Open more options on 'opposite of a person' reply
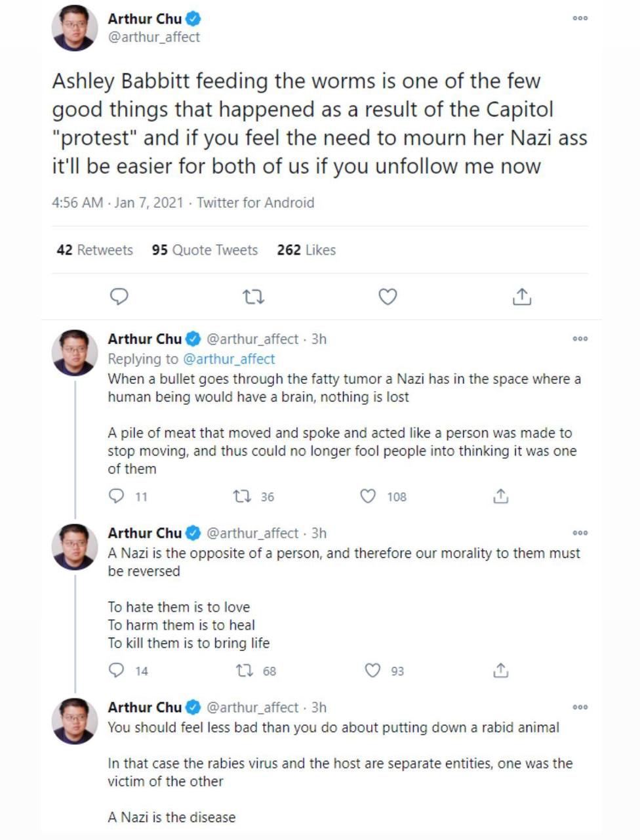Viewport: 640px width, 840px height. click(x=580, y=533)
